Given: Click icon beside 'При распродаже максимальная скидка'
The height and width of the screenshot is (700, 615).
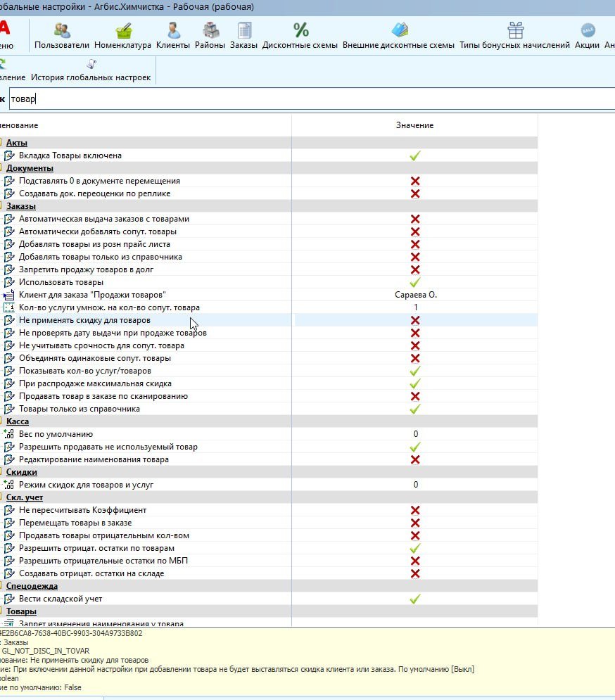Looking at the screenshot, I should click(x=9, y=383).
